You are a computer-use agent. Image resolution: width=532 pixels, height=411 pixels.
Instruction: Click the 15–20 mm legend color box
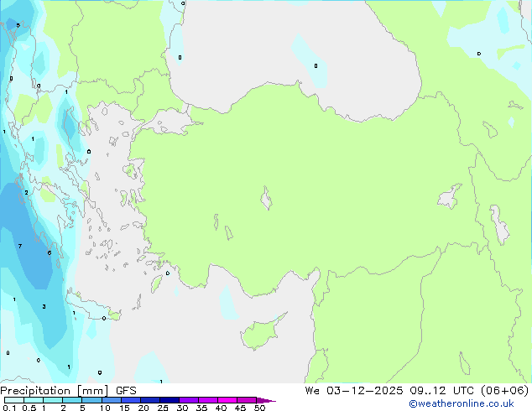pyautogui.click(x=130, y=400)
